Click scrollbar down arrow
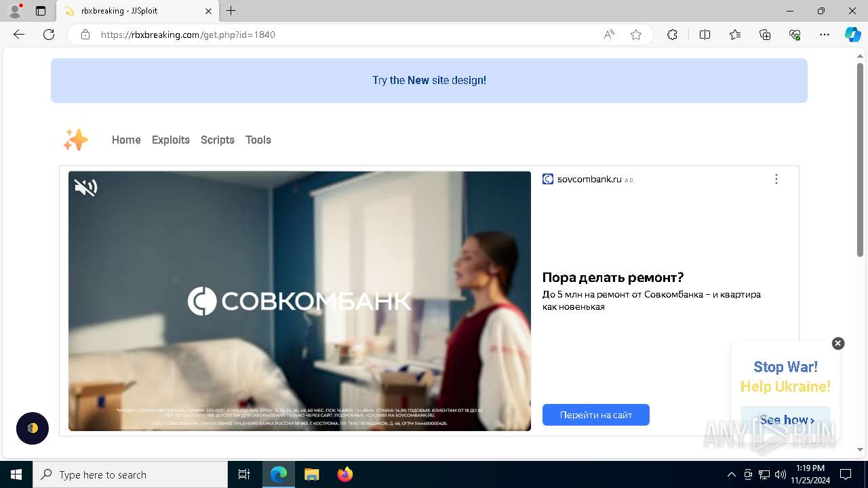 861,449
